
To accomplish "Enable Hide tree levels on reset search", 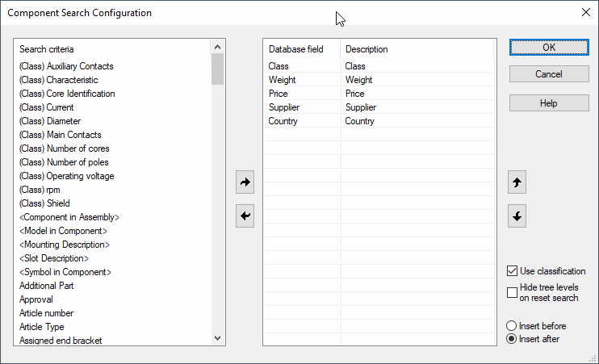I will [x=512, y=293].
